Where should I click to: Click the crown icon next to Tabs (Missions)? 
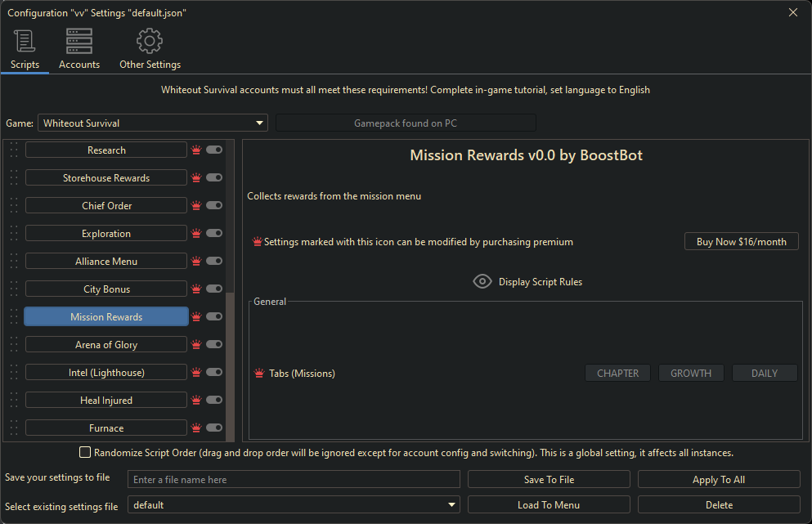[x=259, y=374]
